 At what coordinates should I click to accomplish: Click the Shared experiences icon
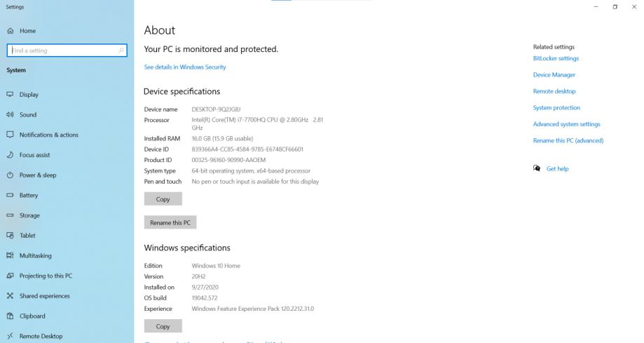tap(11, 296)
